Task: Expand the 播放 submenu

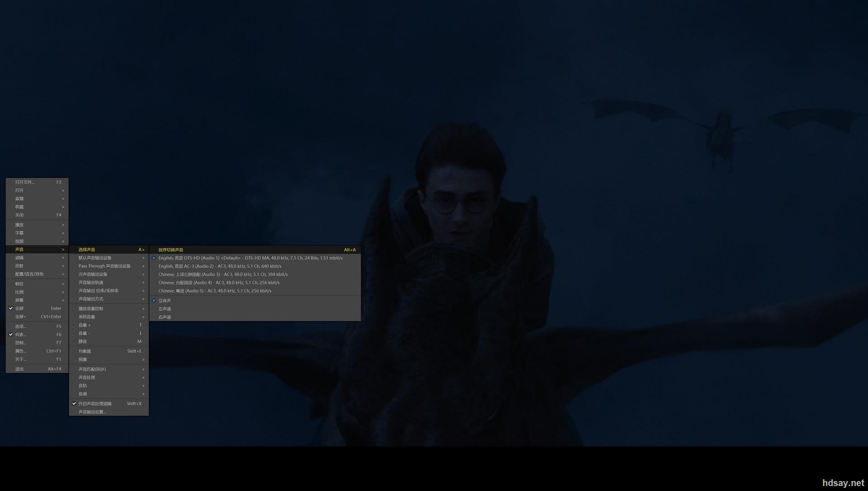Action: point(37,225)
